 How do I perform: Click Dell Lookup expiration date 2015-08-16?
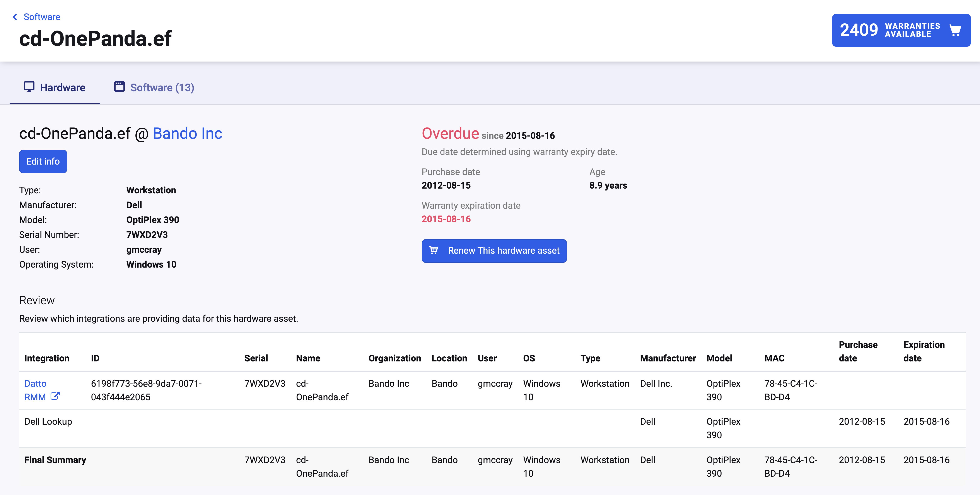926,421
